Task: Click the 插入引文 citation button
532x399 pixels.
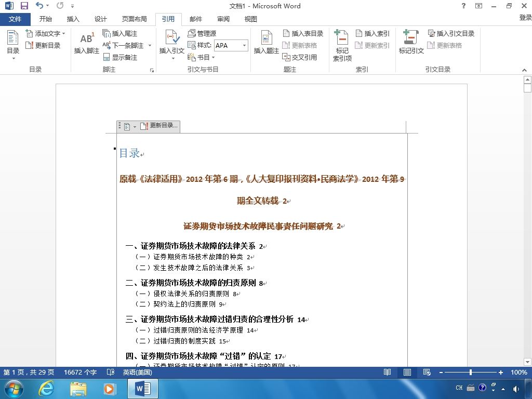Action: pyautogui.click(x=171, y=45)
